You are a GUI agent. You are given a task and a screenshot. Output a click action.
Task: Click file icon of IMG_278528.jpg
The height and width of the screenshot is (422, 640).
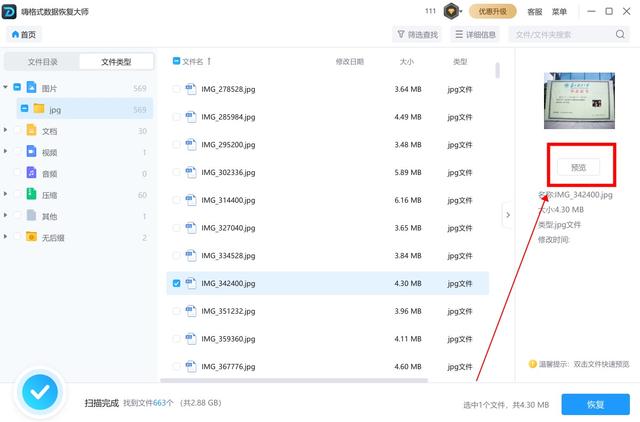(191, 89)
